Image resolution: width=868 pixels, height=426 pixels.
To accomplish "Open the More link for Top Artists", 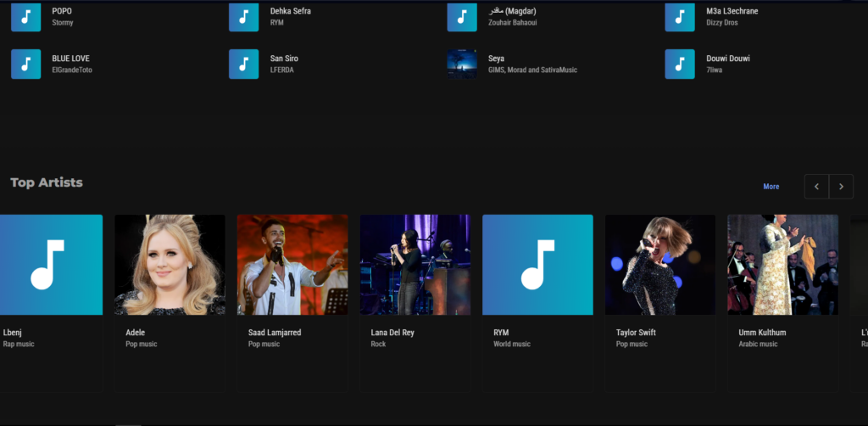I will coord(771,187).
